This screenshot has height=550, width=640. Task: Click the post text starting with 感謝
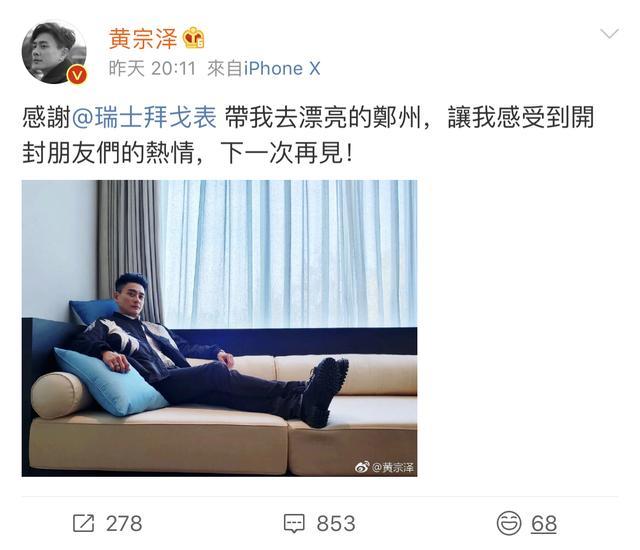(308, 135)
